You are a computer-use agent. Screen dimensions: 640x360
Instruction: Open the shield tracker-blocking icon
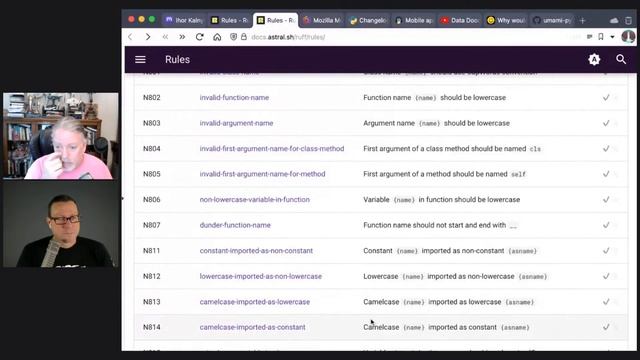233,37
